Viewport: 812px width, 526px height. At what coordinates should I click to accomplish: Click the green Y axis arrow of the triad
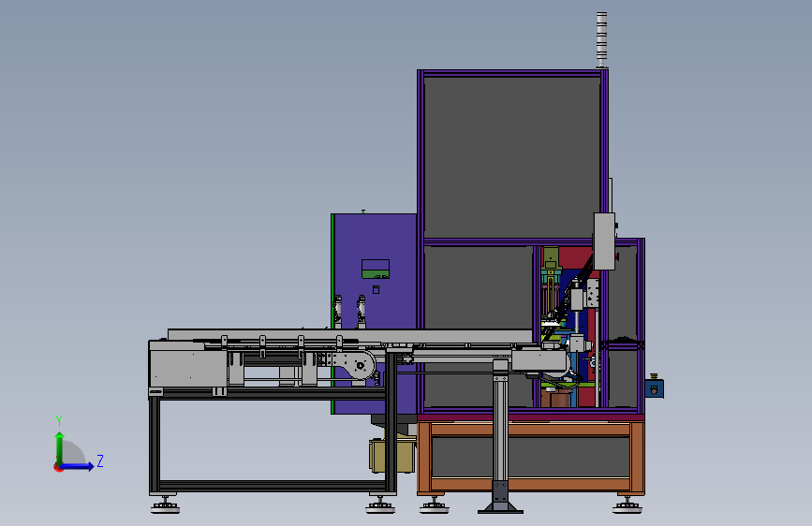(60, 447)
